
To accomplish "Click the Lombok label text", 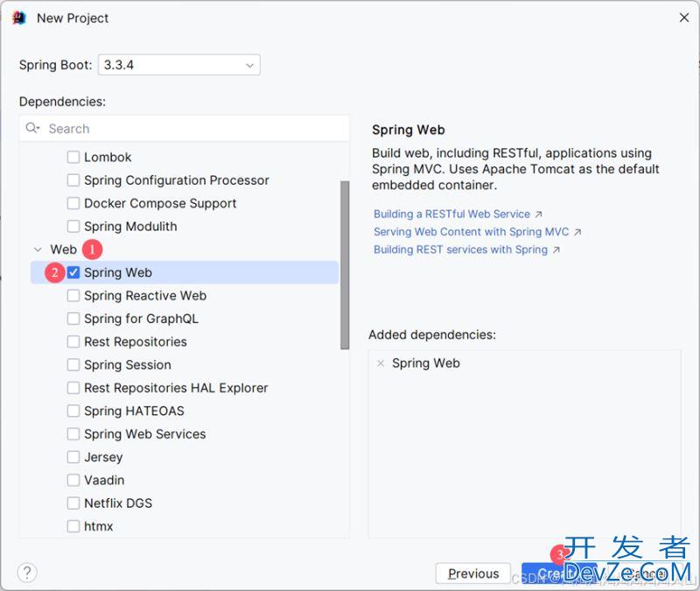I will click(x=108, y=158).
